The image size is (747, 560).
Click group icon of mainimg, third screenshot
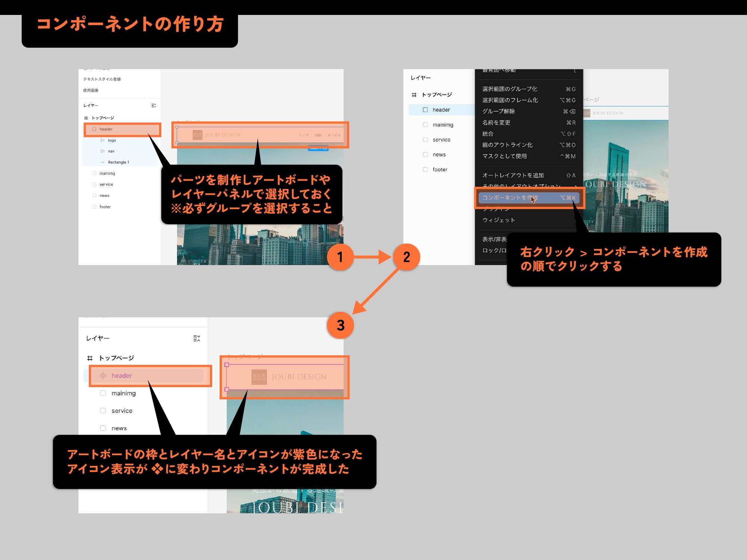point(103,393)
